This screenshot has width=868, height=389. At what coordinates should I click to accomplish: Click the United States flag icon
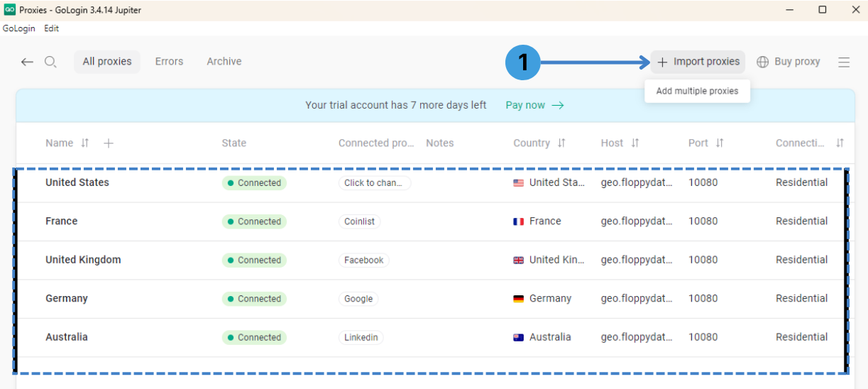click(x=519, y=183)
